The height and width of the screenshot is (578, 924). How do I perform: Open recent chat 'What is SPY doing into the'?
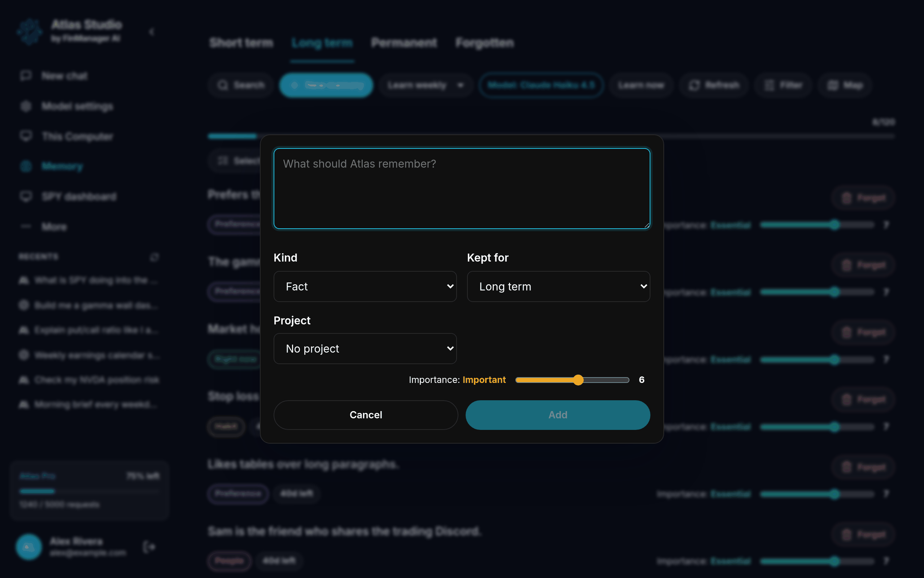pos(89,280)
